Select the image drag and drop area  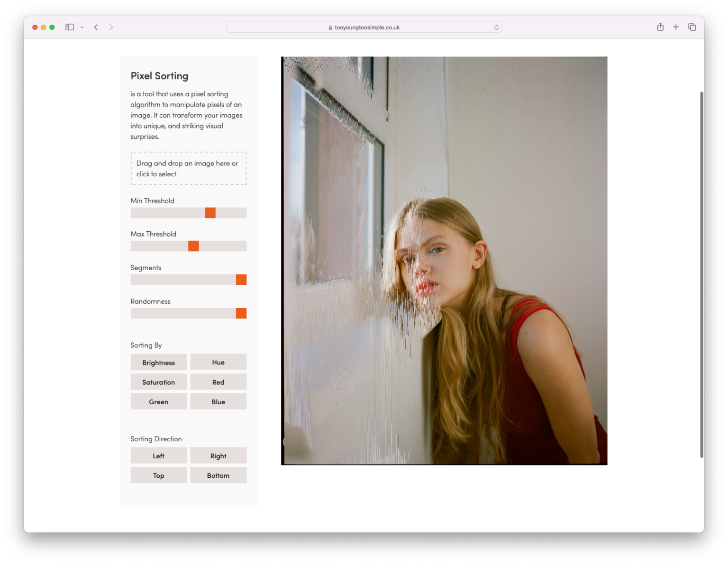coord(189,168)
